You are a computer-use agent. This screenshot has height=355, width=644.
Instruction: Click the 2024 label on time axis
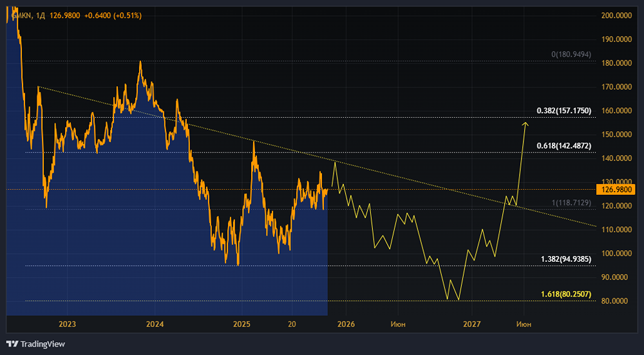[x=155, y=325]
